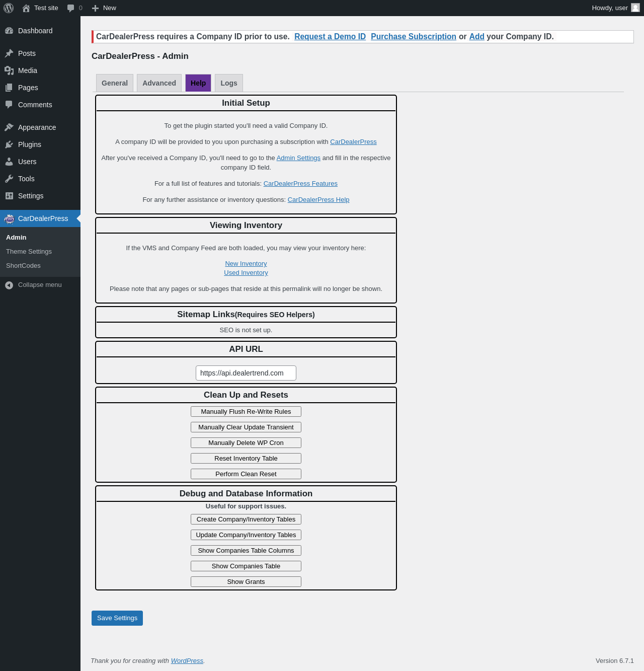Click the WordPress logo icon
This screenshot has height=671, width=644.
pos(9,8)
